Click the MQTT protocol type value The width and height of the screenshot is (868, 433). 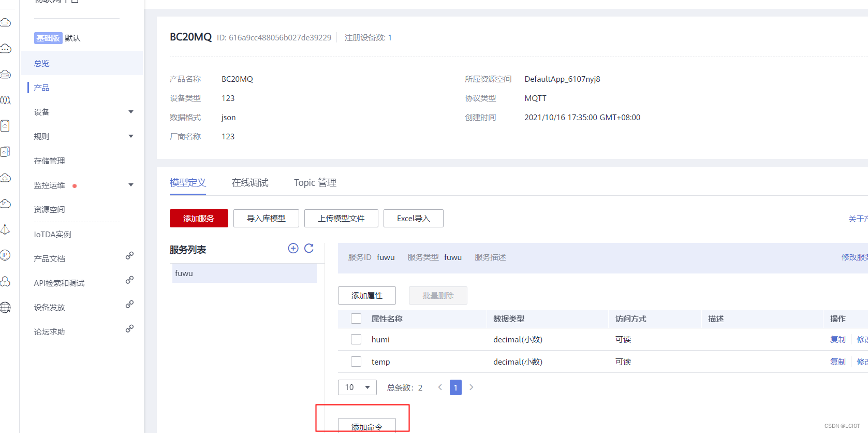[536, 98]
